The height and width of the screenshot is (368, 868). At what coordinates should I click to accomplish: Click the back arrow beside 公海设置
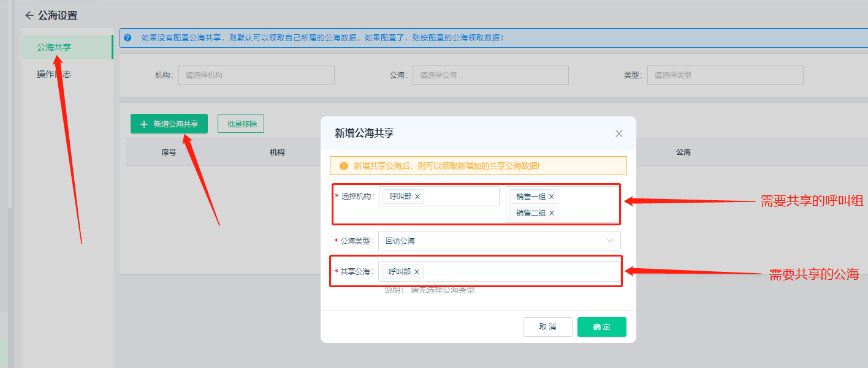(x=29, y=15)
